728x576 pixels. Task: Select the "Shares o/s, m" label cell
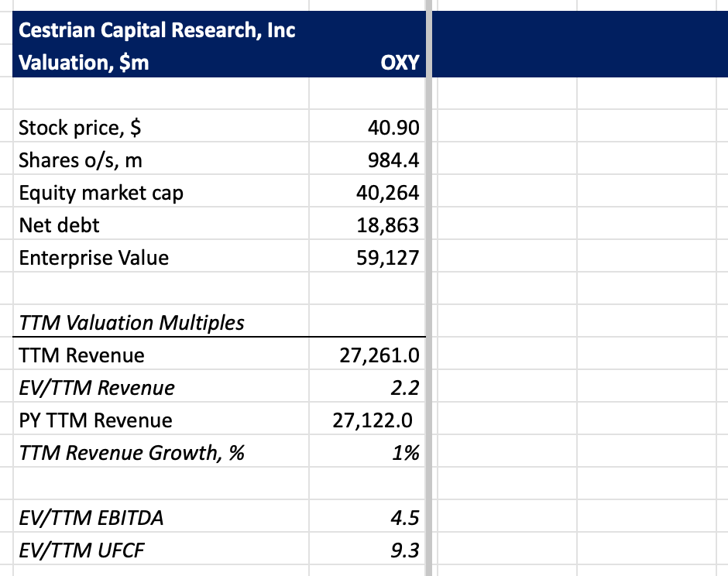coord(81,160)
